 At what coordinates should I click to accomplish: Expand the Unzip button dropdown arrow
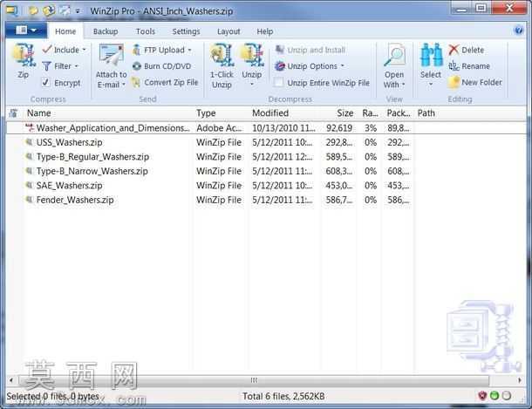pos(252,84)
